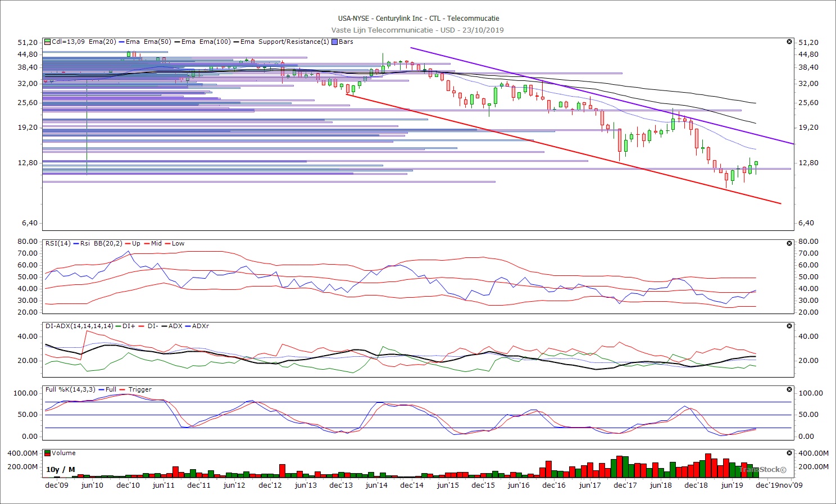
Task: Click the jun'10 date label
Action: click(92, 485)
